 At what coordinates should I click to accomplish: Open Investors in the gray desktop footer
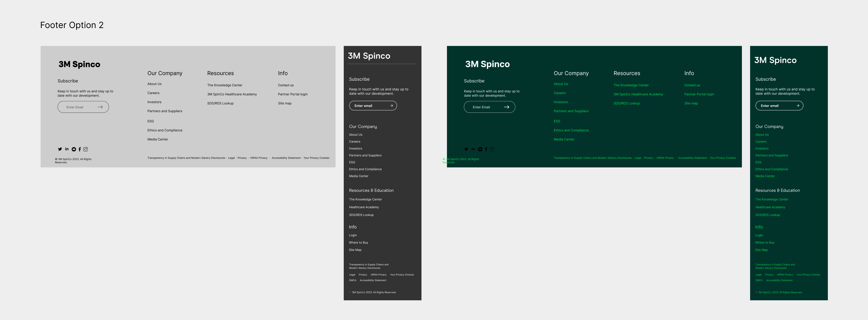tap(154, 102)
